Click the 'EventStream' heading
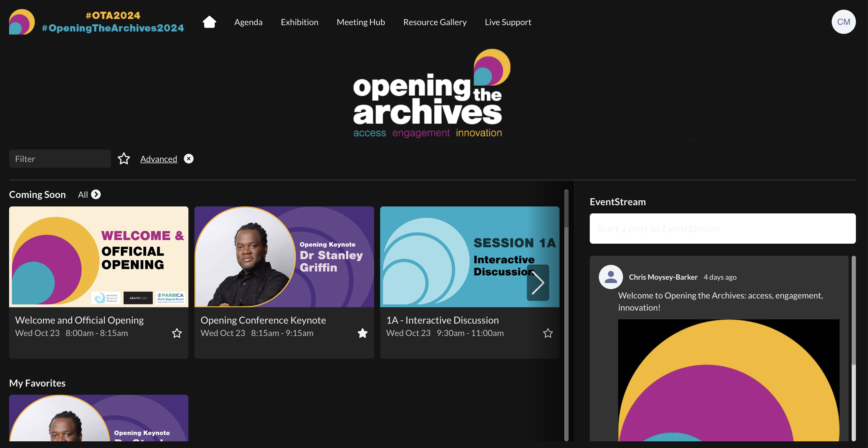Image resolution: width=868 pixels, height=448 pixels. pos(618,202)
